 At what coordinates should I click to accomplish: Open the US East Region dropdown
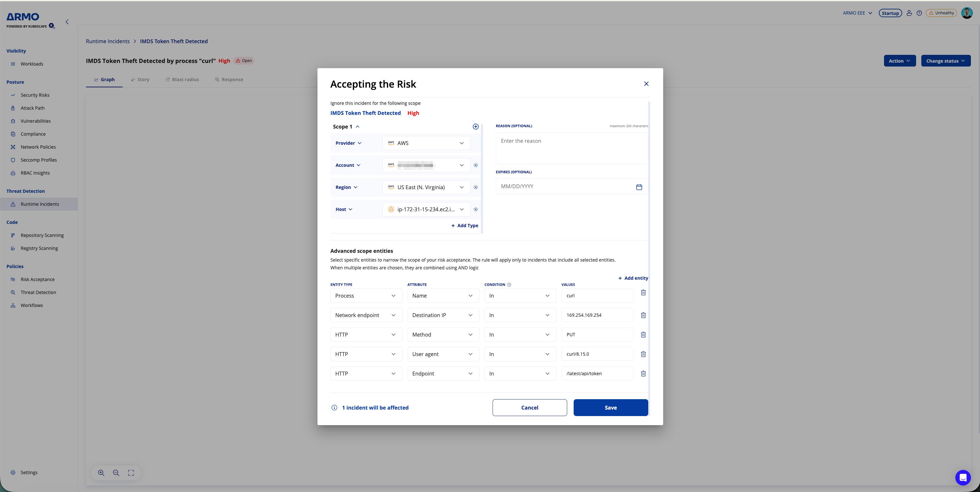point(426,187)
